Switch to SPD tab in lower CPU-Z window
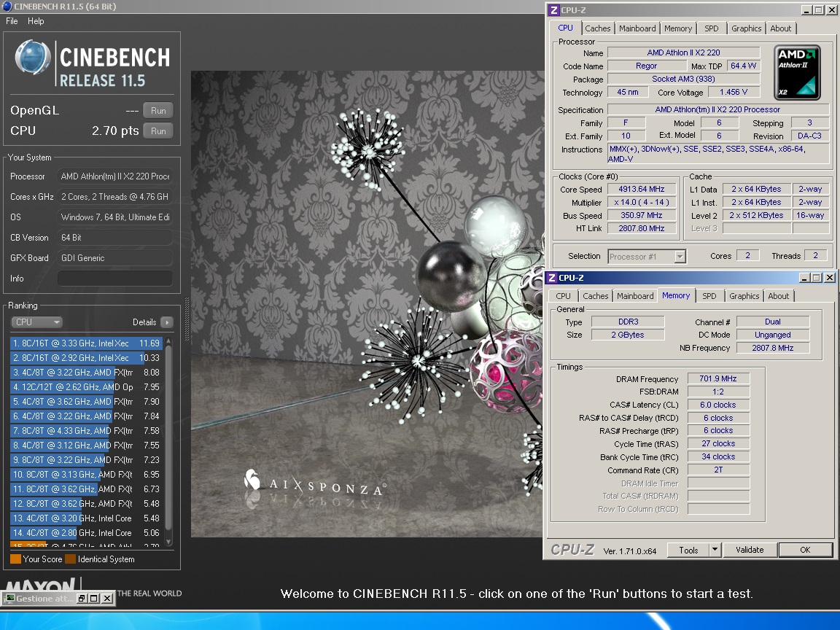 point(709,296)
